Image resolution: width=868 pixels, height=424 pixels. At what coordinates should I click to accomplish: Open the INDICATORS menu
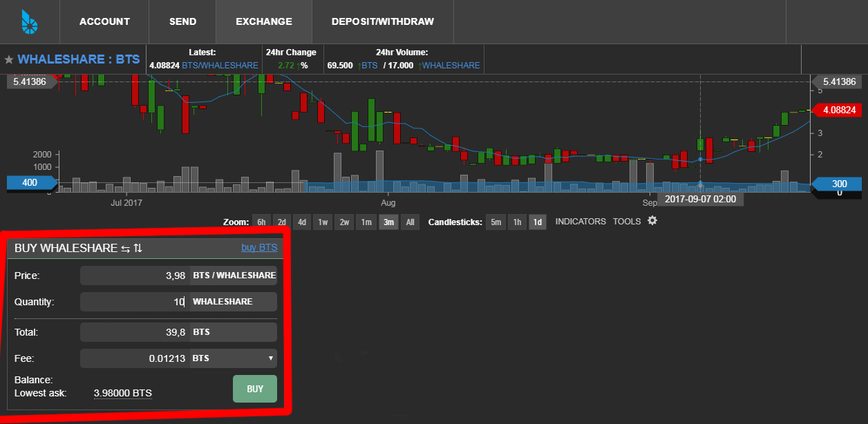point(581,222)
